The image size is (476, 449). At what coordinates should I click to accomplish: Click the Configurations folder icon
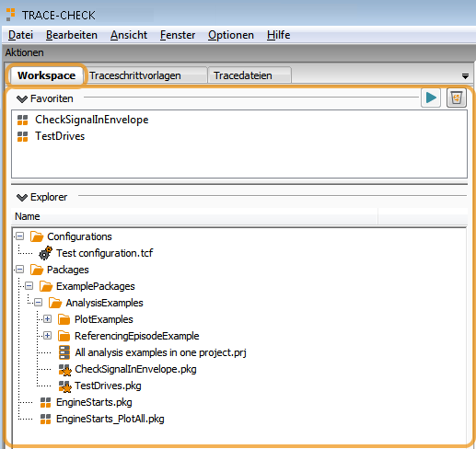[37, 236]
